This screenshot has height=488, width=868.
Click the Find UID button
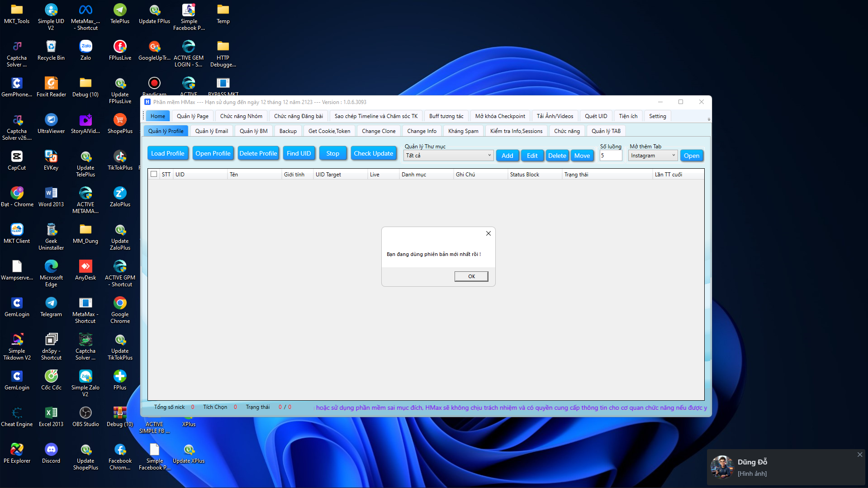(299, 153)
